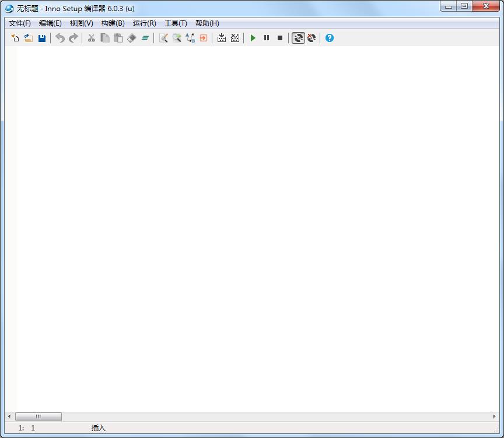The width and height of the screenshot is (504, 438).
Task: Open Find in Files magnifier icon
Action: point(177,38)
